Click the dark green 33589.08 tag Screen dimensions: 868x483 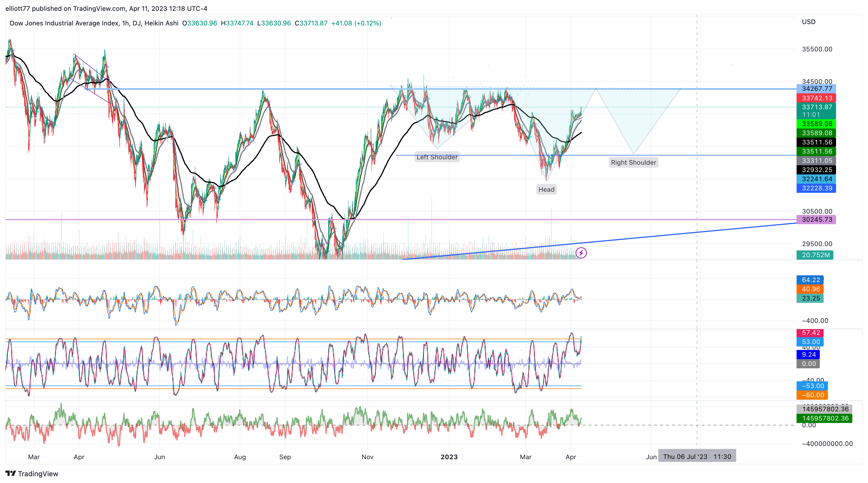pyautogui.click(x=816, y=133)
